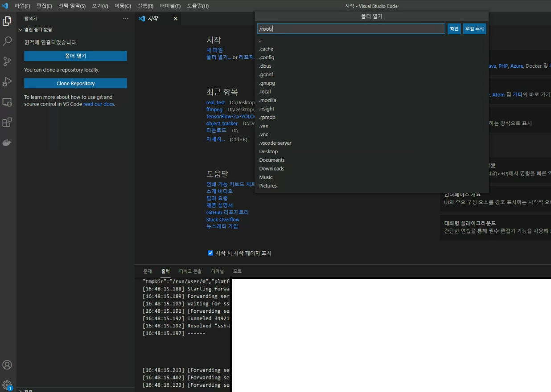Click the 자세히... link
Screen dimensions: 551x392
click(x=216, y=139)
